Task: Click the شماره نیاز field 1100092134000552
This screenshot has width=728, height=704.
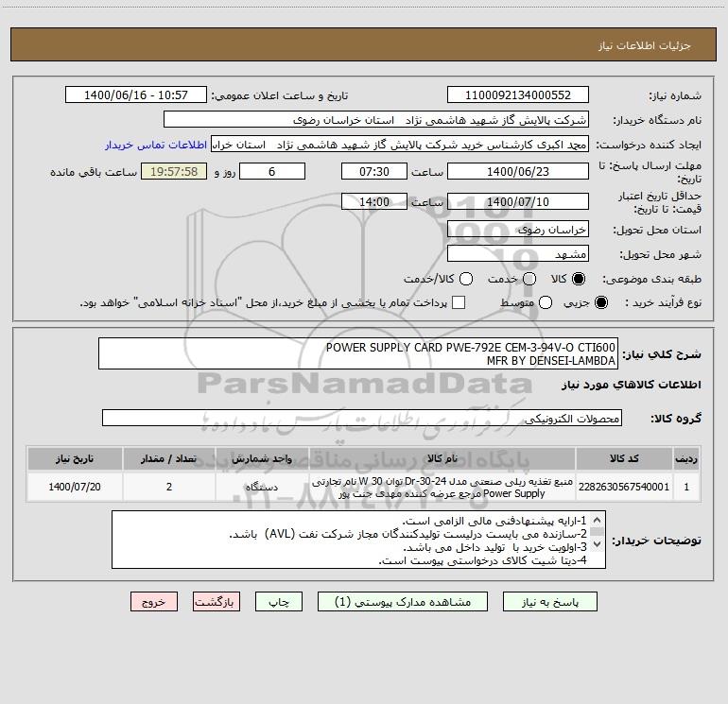Action: tap(518, 95)
